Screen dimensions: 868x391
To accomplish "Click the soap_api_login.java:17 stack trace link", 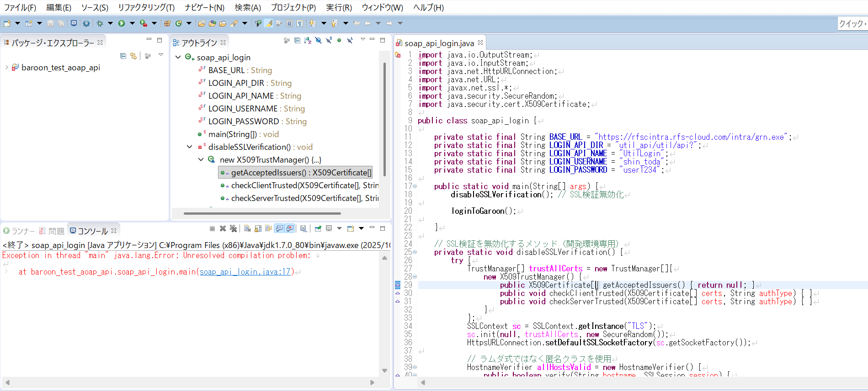I will [x=246, y=272].
